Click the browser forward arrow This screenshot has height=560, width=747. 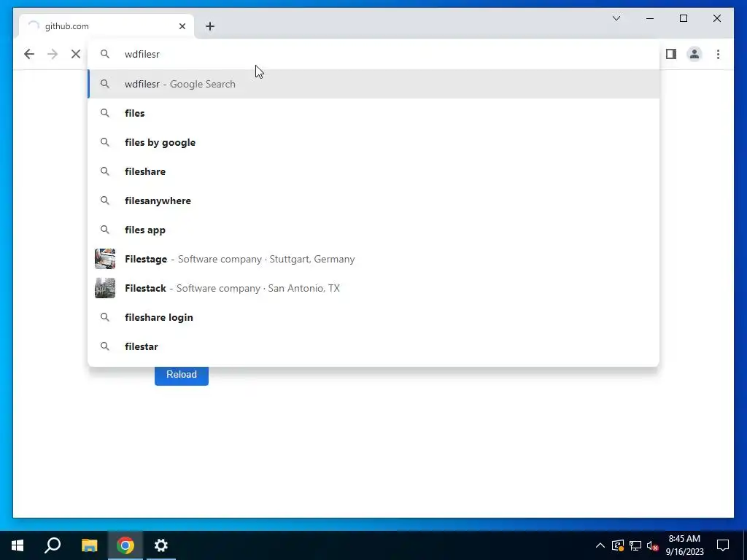(x=53, y=54)
